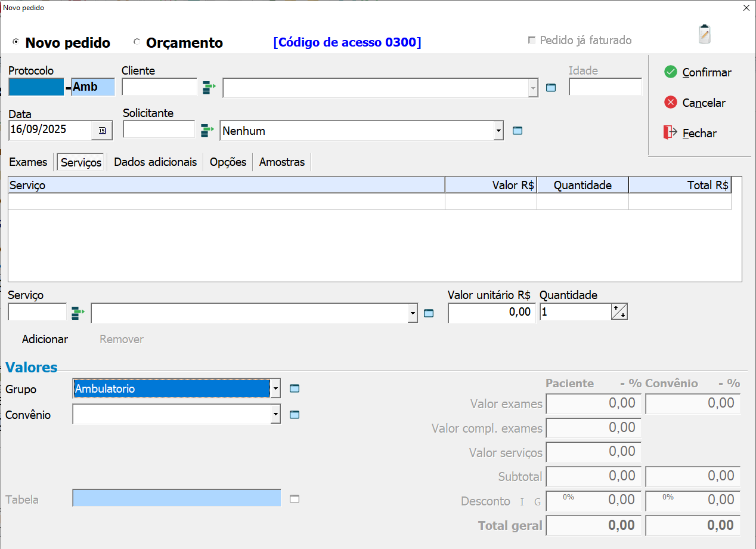Close the Novo pedido window

[x=746, y=8]
